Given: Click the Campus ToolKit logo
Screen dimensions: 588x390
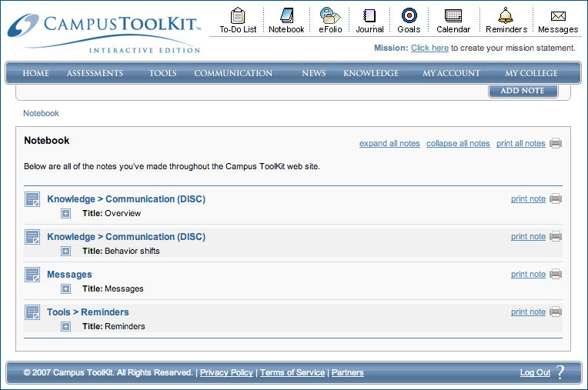Looking at the screenshot, I should 104,32.
